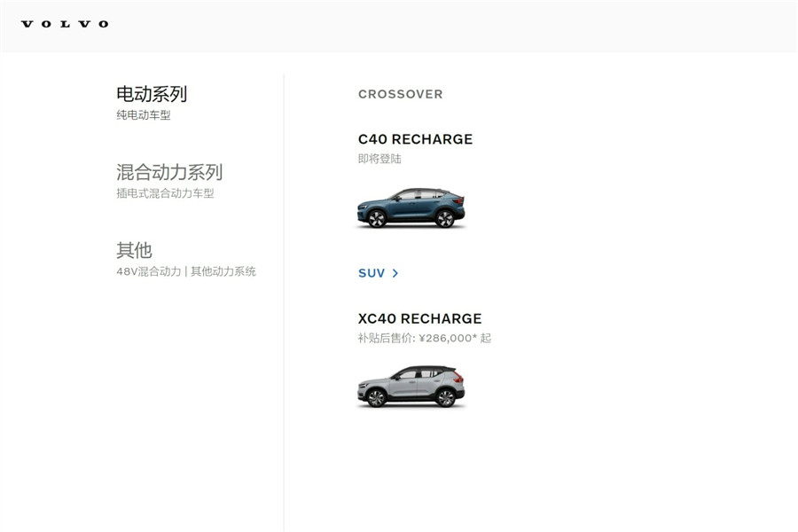Open the XC40 RECHARGE model link
Image resolution: width=798 pixels, height=532 pixels.
pos(420,318)
